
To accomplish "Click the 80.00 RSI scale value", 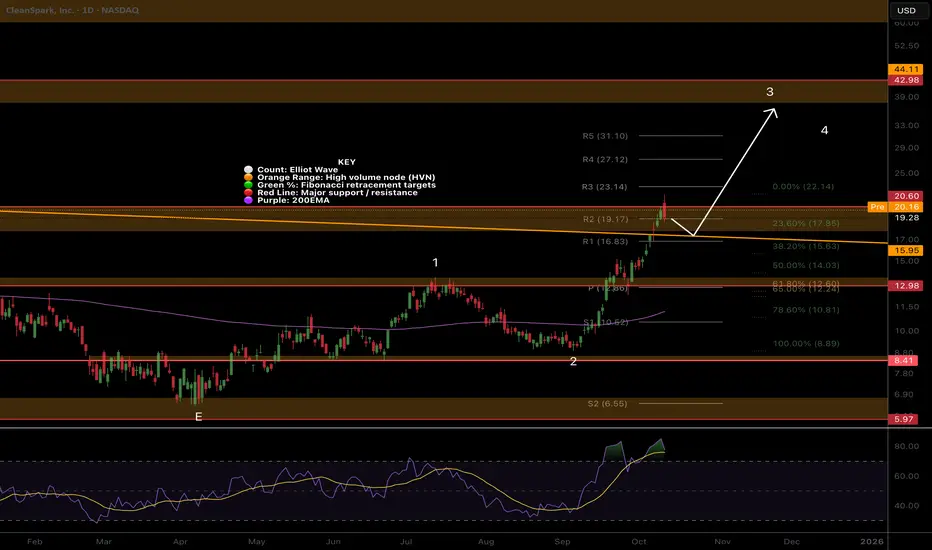I will tap(906, 447).
